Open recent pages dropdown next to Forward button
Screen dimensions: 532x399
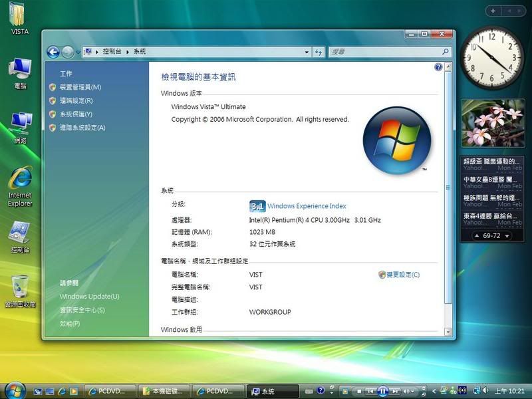[78, 53]
